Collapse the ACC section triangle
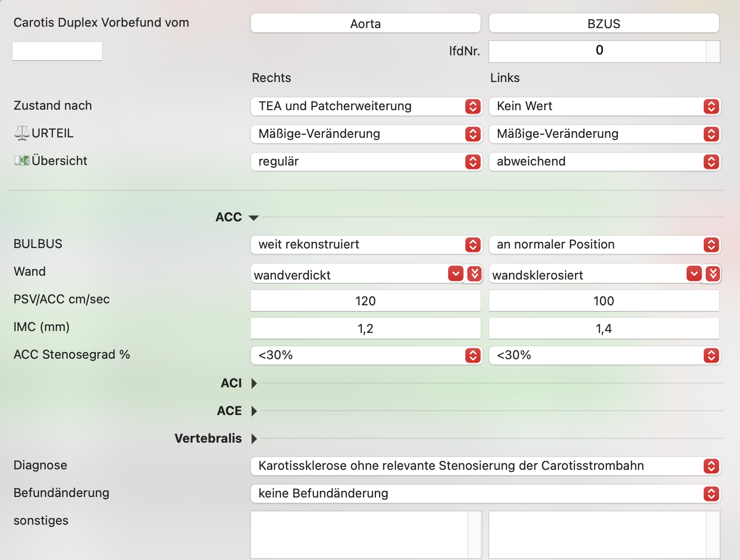 coord(254,218)
